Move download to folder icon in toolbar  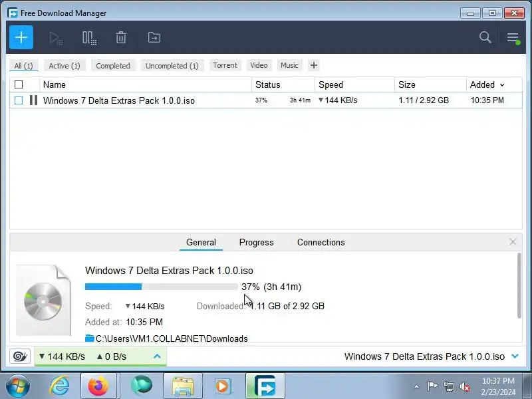click(x=154, y=37)
